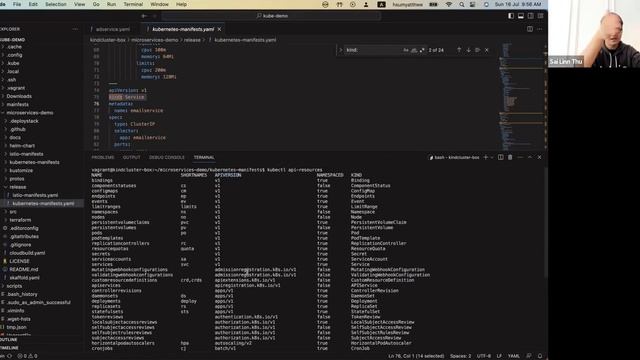Viewport: 640px width, 360px height.
Task: Open customize layout icon
Action: coord(540,16)
